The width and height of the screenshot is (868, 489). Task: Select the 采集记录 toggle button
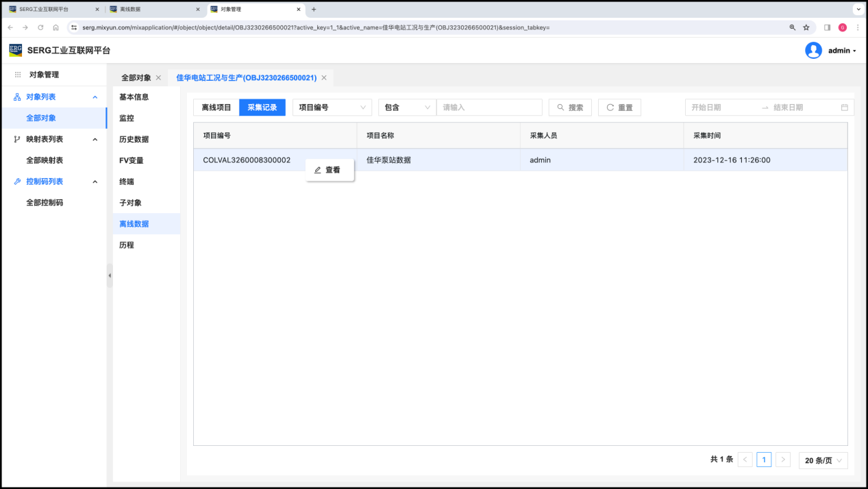click(262, 108)
